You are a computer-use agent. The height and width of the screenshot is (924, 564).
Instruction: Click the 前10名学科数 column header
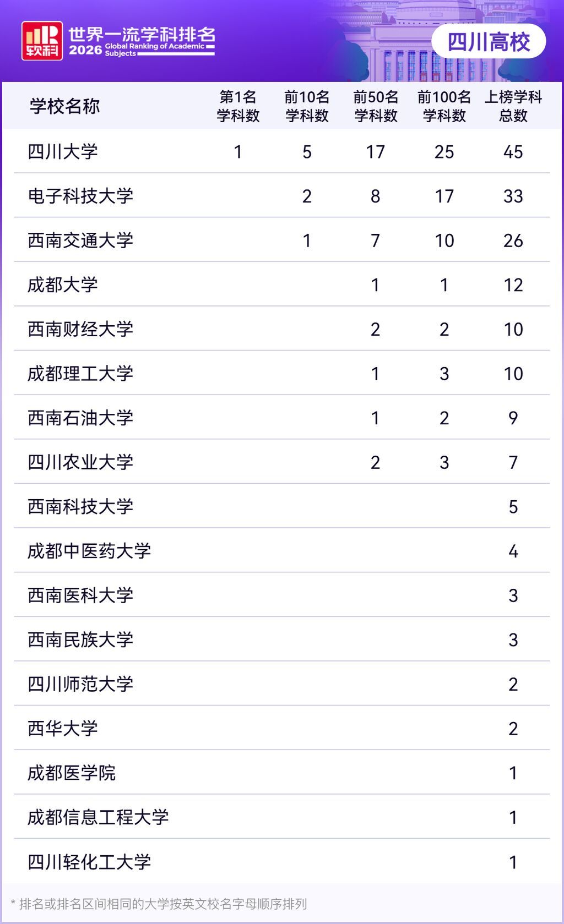[x=307, y=106]
